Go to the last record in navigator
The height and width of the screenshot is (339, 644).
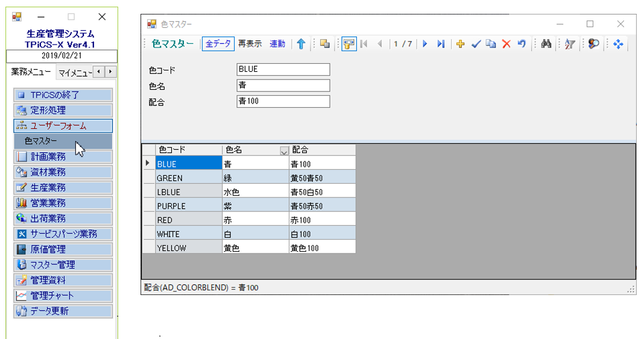(441, 44)
